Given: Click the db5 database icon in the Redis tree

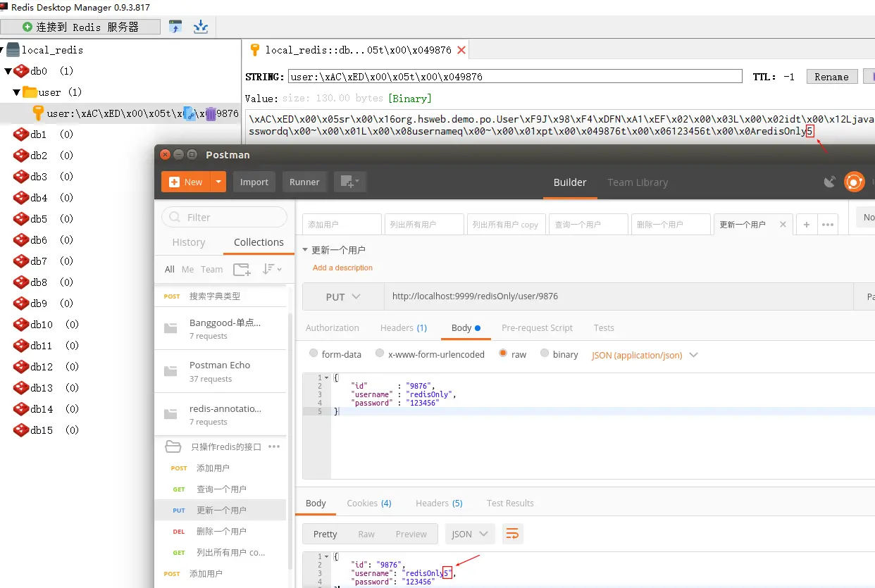Looking at the screenshot, I should pyautogui.click(x=21, y=219).
